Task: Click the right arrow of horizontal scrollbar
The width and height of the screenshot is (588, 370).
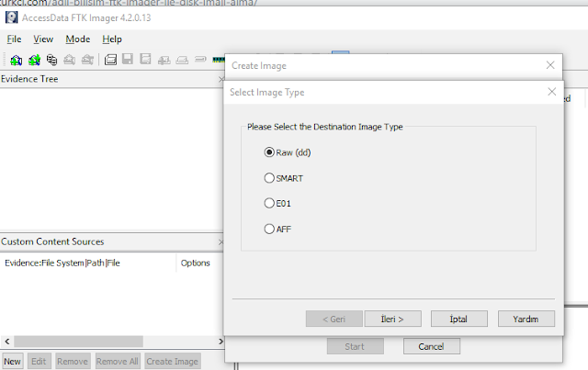Action: [x=220, y=342]
